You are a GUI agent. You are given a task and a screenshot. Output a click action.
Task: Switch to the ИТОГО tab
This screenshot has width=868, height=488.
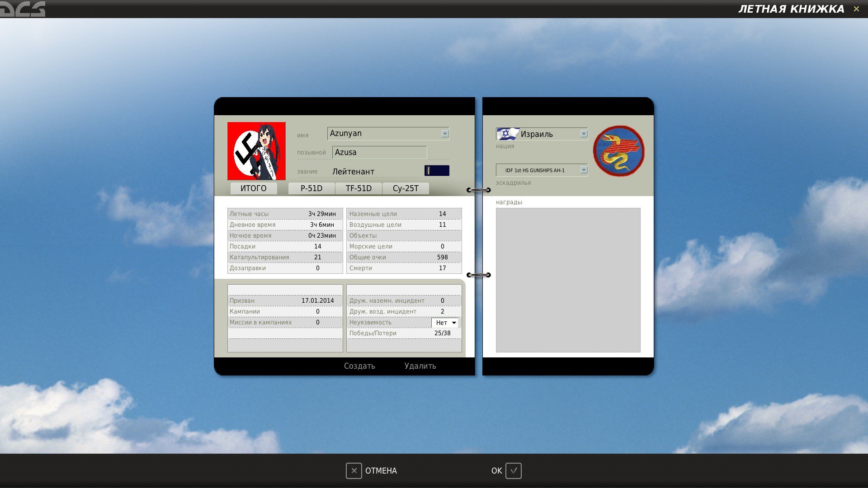click(x=254, y=188)
